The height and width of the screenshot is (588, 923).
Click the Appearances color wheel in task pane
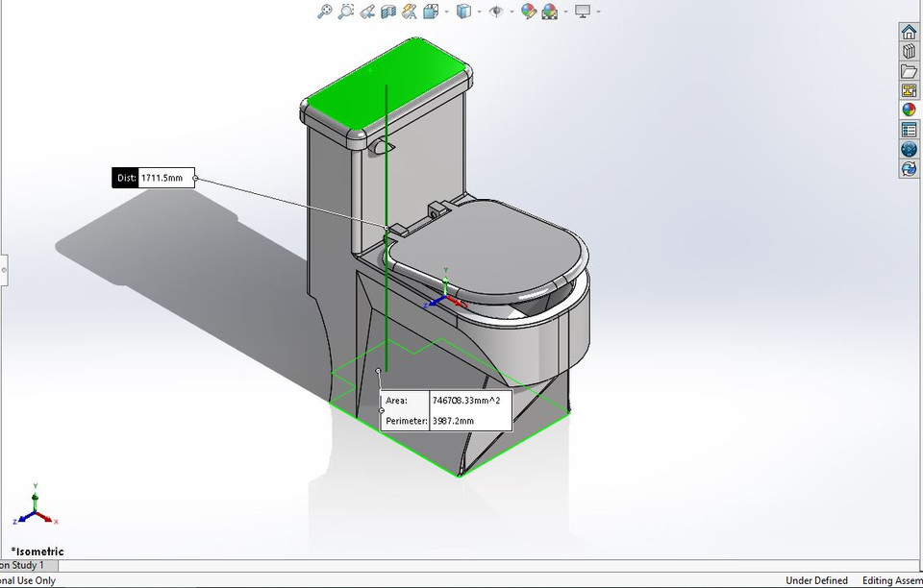click(909, 109)
